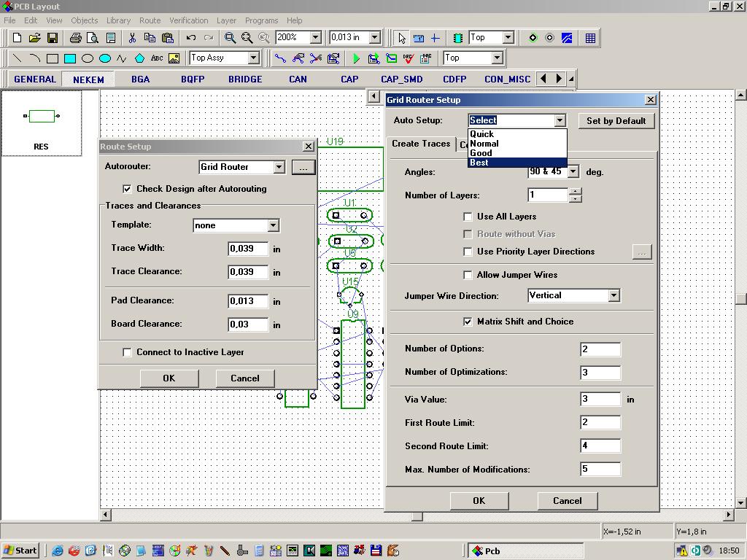Screen dimensions: 747x560
Task: Increase Number of Layers spinner
Action: click(575, 192)
